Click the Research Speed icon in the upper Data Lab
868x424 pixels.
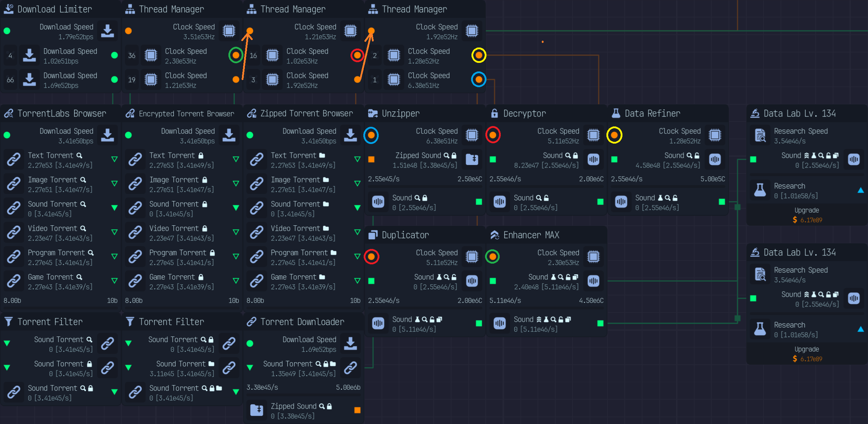coord(760,135)
